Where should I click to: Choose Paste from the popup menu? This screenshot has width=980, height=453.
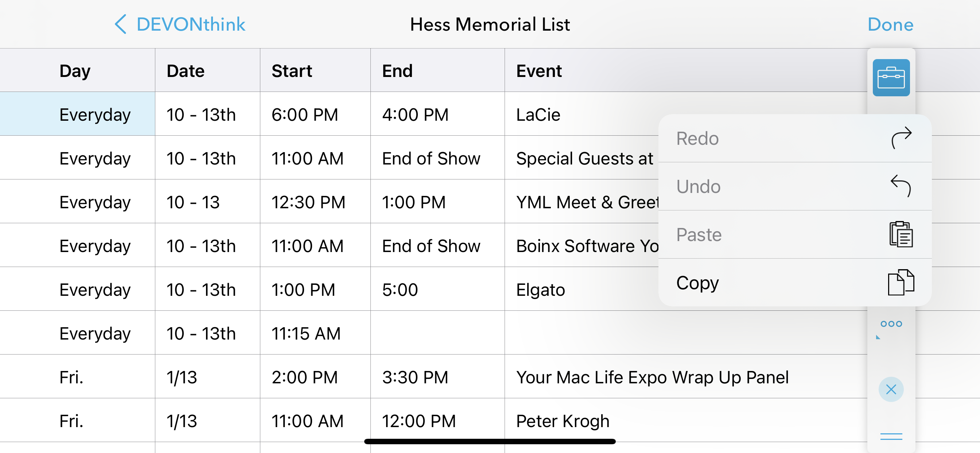click(795, 235)
